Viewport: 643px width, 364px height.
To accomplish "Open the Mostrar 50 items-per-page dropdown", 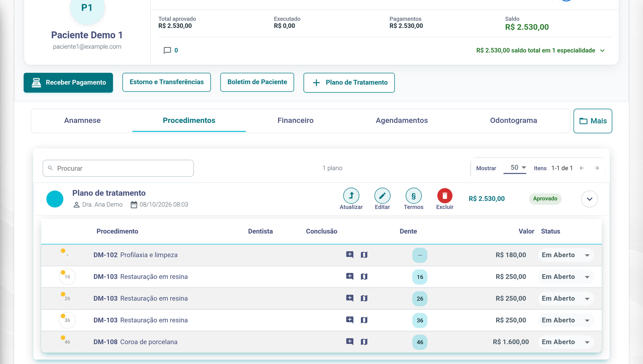I will (515, 168).
